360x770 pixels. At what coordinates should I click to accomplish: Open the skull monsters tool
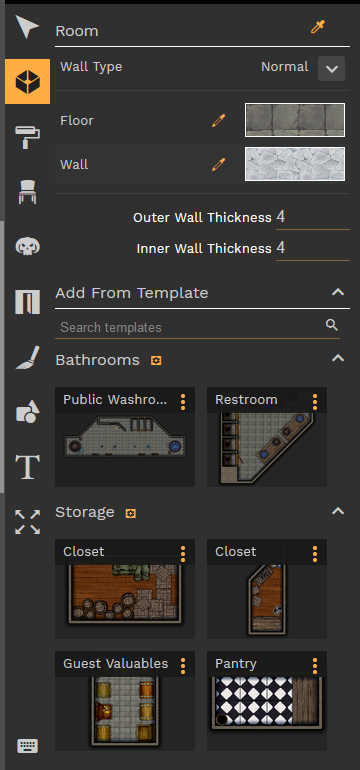[x=28, y=246]
